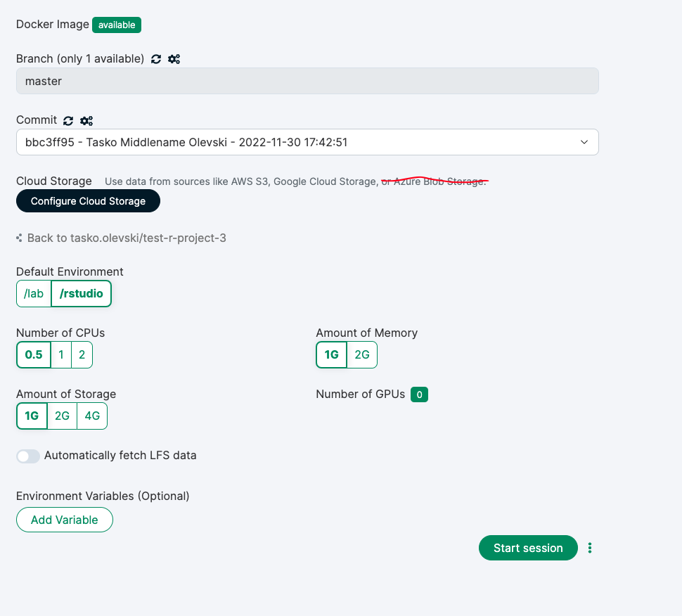The width and height of the screenshot is (682, 616).
Task: Pick 1 CPU option
Action: pyautogui.click(x=60, y=354)
